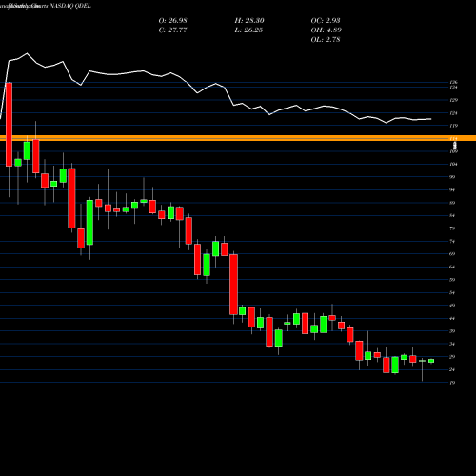Click the 'OH: 4.89' reading
Image resolution: width=476 pixels, height=476 pixels.
coord(327,30)
